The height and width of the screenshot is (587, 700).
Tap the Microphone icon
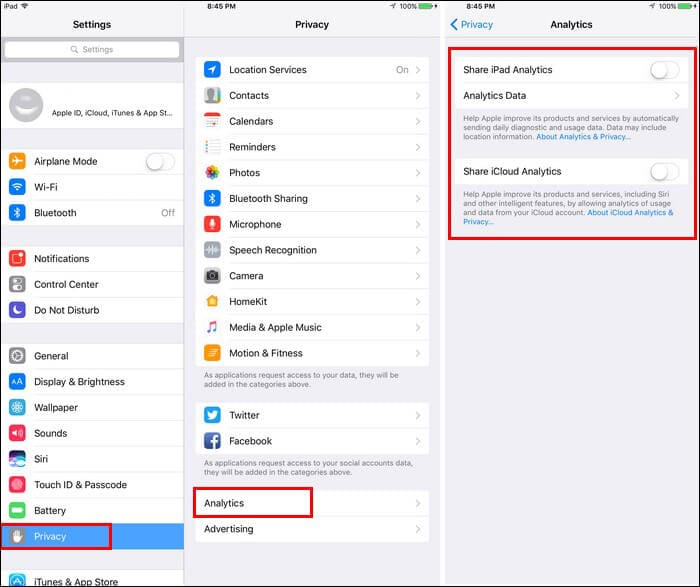(212, 224)
